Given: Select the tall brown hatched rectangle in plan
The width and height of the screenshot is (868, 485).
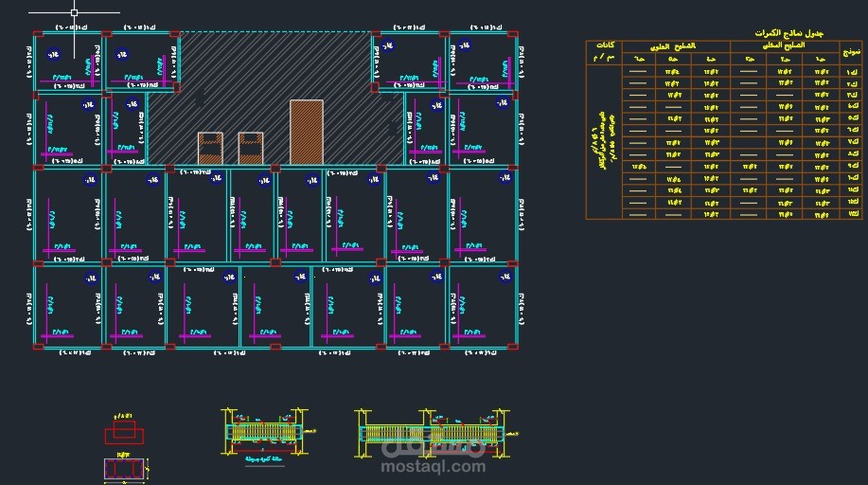Looking at the screenshot, I should pos(306,132).
